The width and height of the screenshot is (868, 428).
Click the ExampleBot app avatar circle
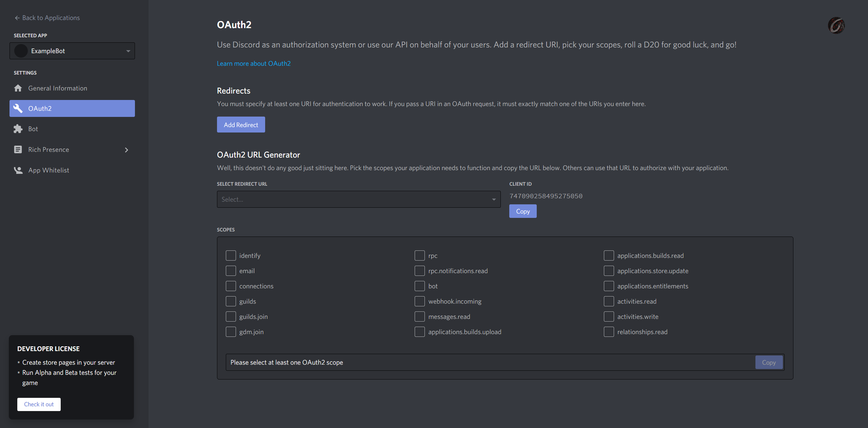point(21,51)
